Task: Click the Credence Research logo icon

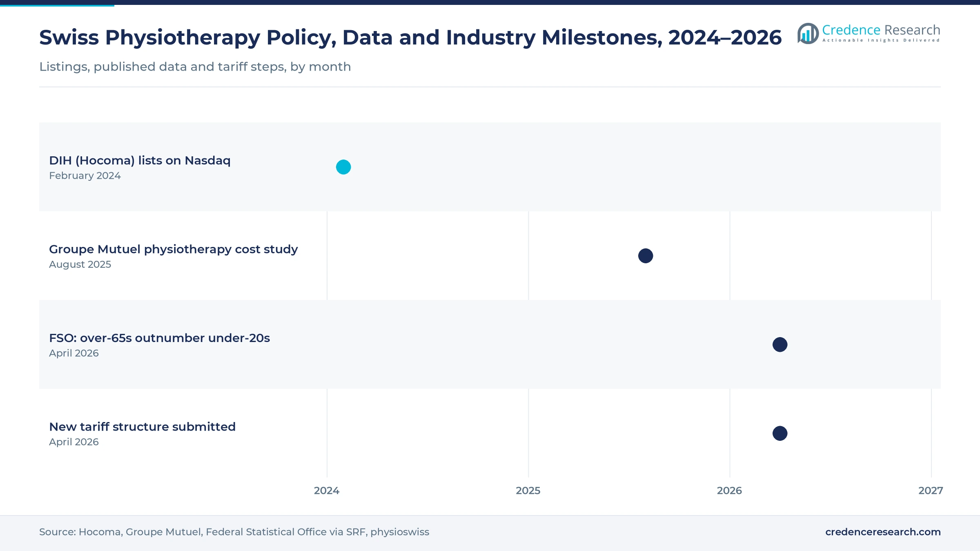Action: click(x=808, y=33)
